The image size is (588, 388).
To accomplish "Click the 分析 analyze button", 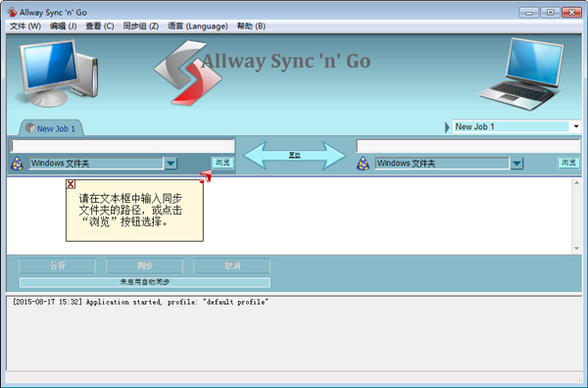I will (x=58, y=266).
